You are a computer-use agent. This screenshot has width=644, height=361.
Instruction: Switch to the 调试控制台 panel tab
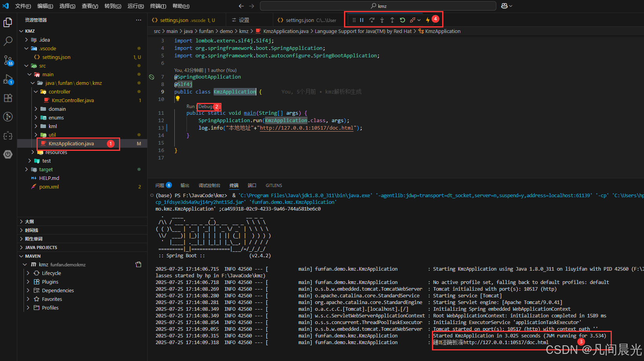[209, 185]
